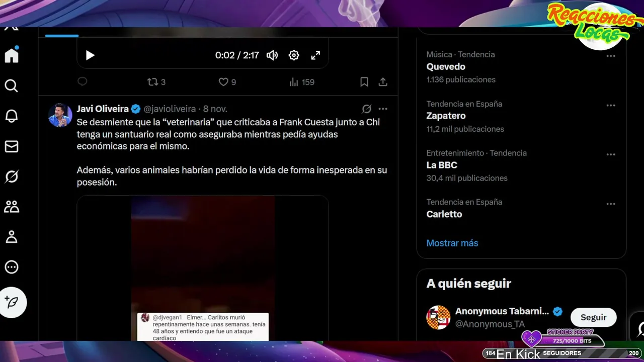Click the Sticker Party bits progress bar
The height and width of the screenshot is (362, 644).
click(x=571, y=341)
